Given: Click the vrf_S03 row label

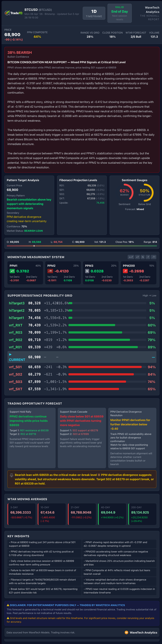Looking at the screenshot, I should pyautogui.click(x=16, y=382).
